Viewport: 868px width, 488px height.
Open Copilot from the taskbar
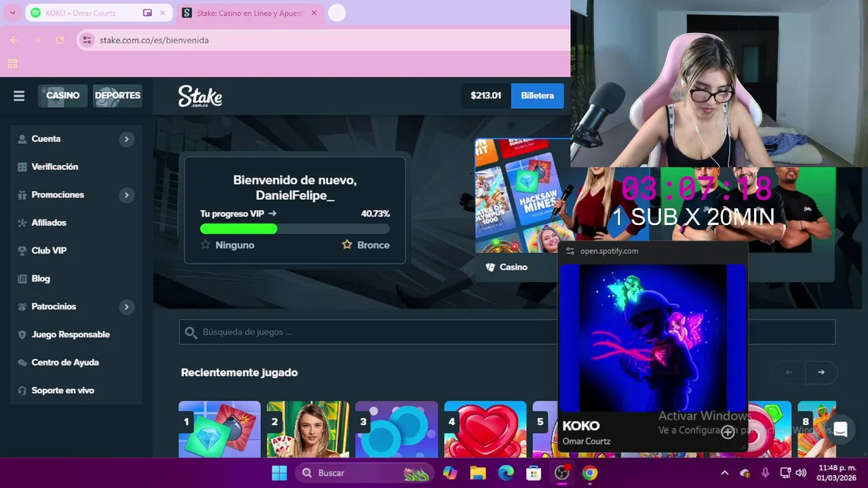450,473
